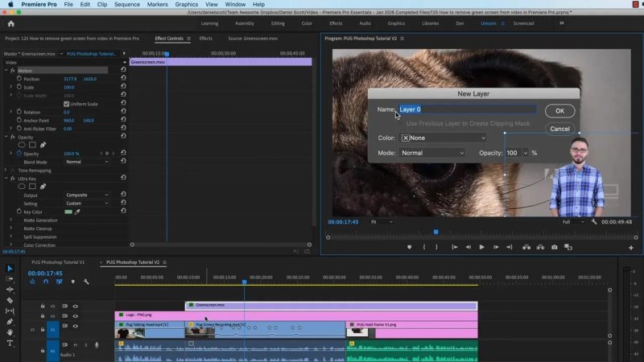Toggle lock on V3 track
The height and width of the screenshot is (362, 644).
[43, 306]
